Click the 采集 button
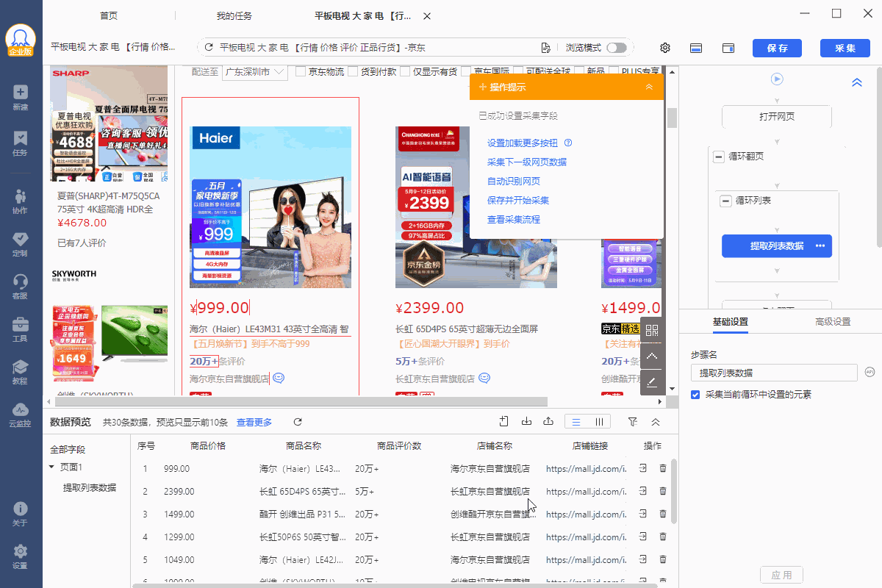 point(845,48)
